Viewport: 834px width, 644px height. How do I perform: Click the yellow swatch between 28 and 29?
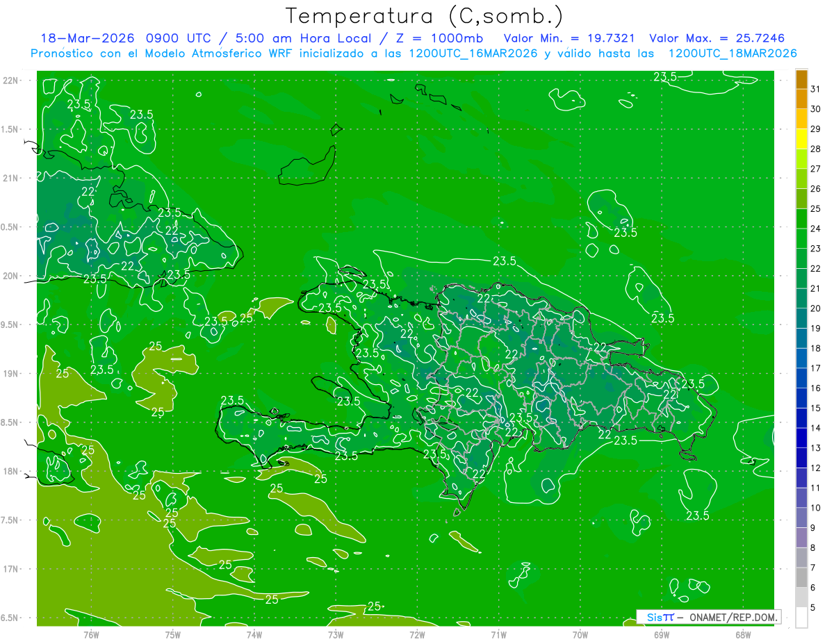[x=801, y=139]
